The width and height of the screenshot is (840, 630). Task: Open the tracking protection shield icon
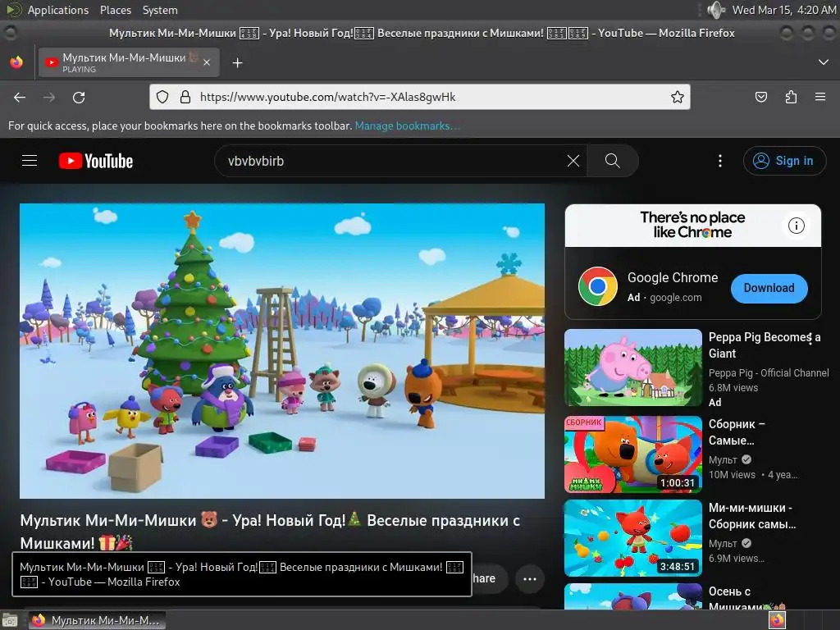point(162,97)
